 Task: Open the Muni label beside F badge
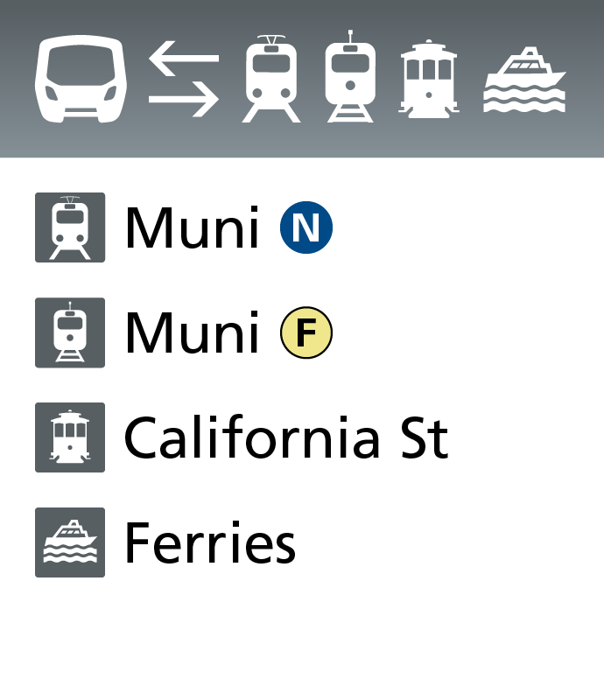(192, 332)
